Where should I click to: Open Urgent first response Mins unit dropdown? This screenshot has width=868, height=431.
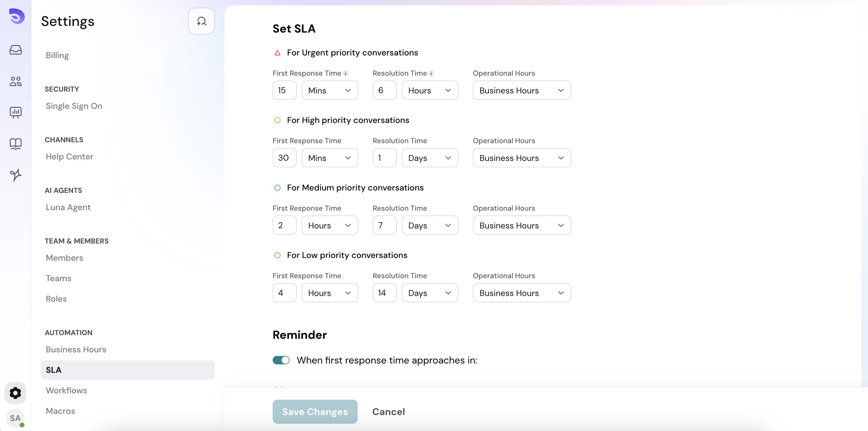(329, 90)
